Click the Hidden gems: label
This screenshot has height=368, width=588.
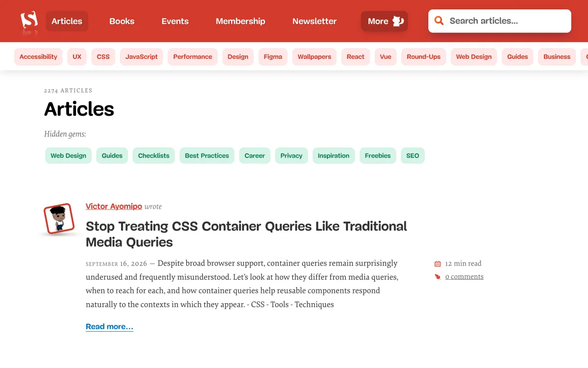(x=65, y=134)
